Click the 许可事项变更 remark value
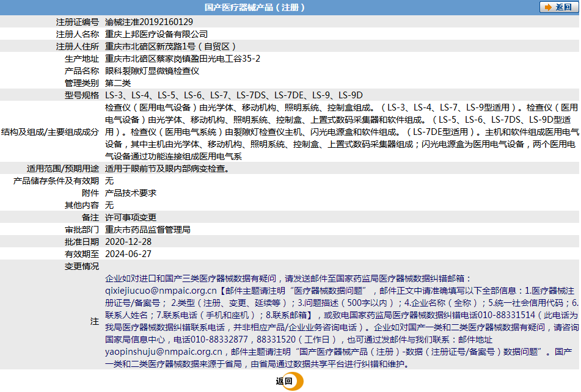581x392 pixels. click(131, 217)
